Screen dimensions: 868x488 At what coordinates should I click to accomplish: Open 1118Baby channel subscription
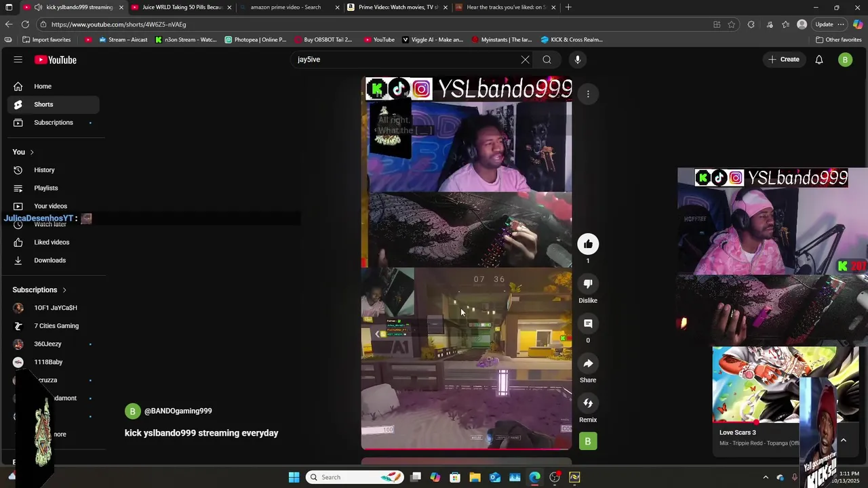pyautogui.click(x=54, y=362)
